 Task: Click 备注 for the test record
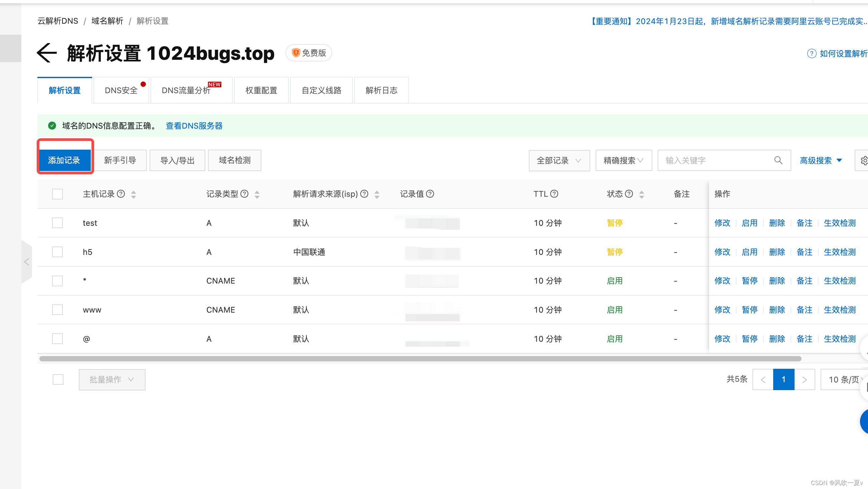pyautogui.click(x=804, y=223)
